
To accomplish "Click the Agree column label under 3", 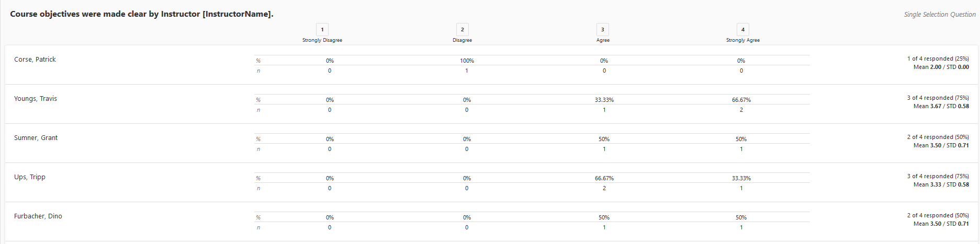I will coord(603,40).
